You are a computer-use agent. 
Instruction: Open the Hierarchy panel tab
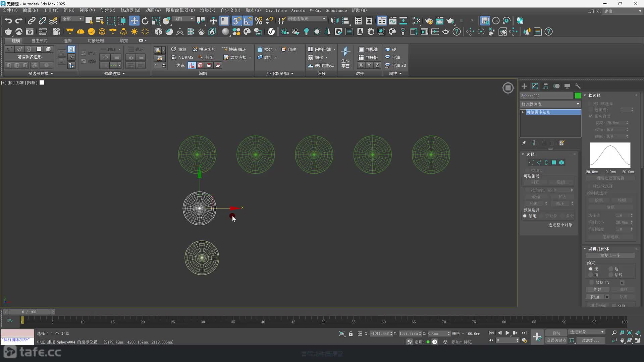pyautogui.click(x=546, y=86)
